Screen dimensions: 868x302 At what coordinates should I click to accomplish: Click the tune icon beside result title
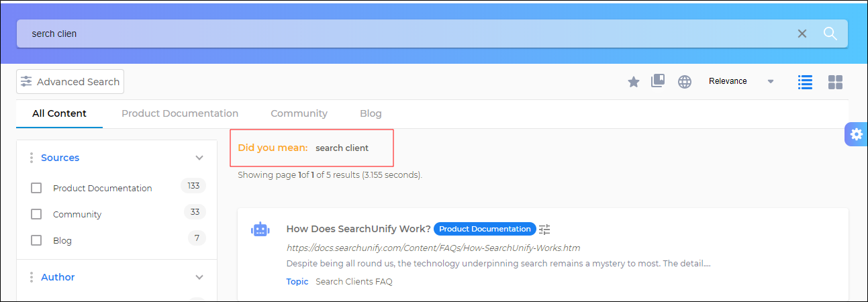[x=544, y=230]
